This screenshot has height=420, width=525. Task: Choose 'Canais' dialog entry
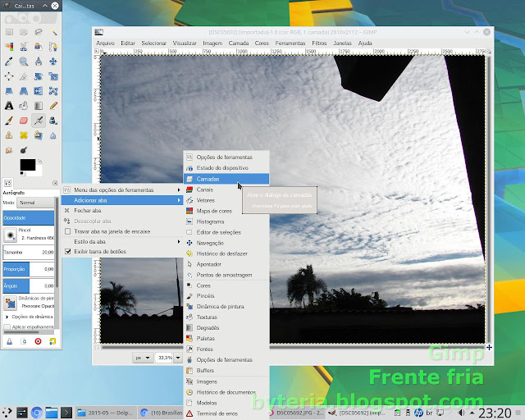coord(226,189)
